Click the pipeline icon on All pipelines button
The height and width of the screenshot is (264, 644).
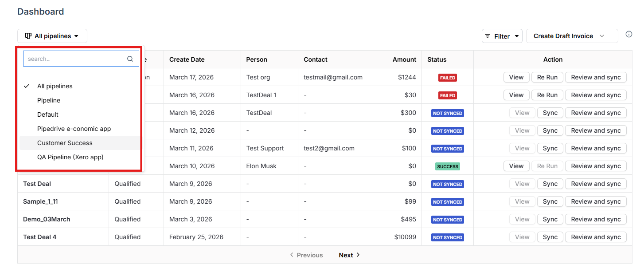coord(28,36)
